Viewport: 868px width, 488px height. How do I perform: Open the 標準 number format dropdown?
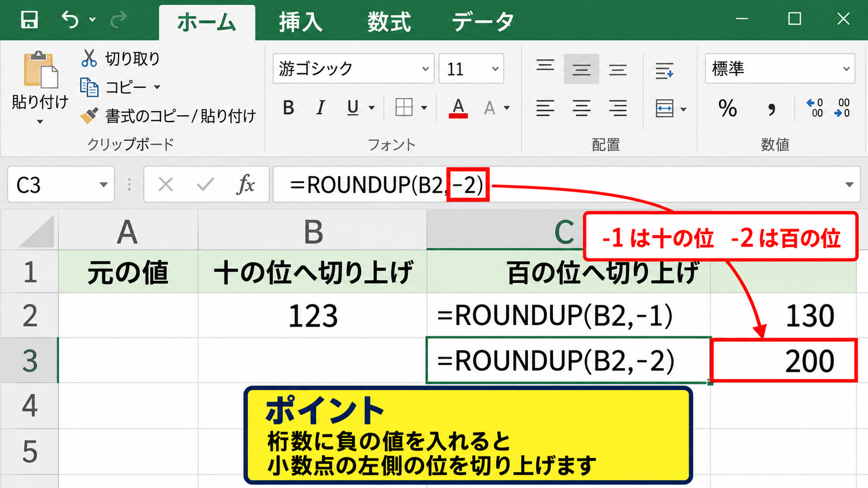846,69
